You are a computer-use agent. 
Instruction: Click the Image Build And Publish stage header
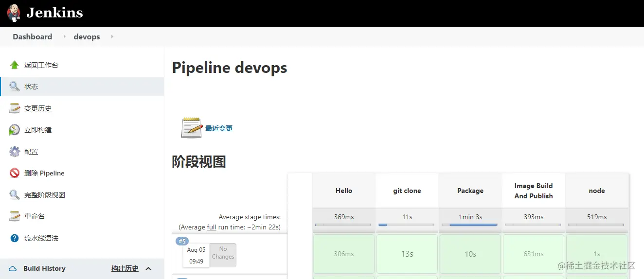[x=534, y=191]
